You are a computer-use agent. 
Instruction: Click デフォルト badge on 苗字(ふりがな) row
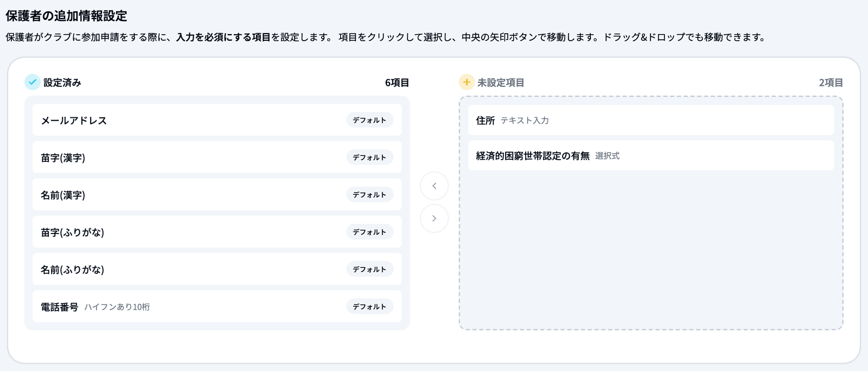[369, 232]
